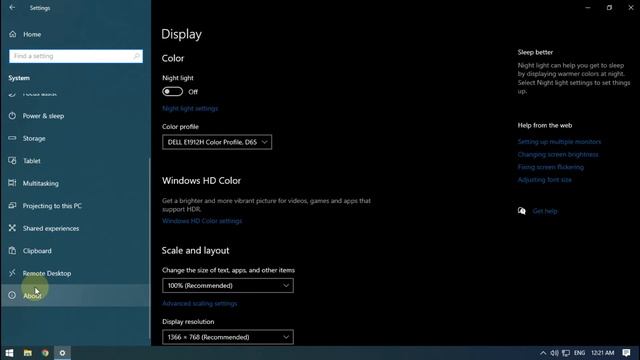Show hidden tray icons chevron
This screenshot has height=360, width=640.
pos(543,353)
